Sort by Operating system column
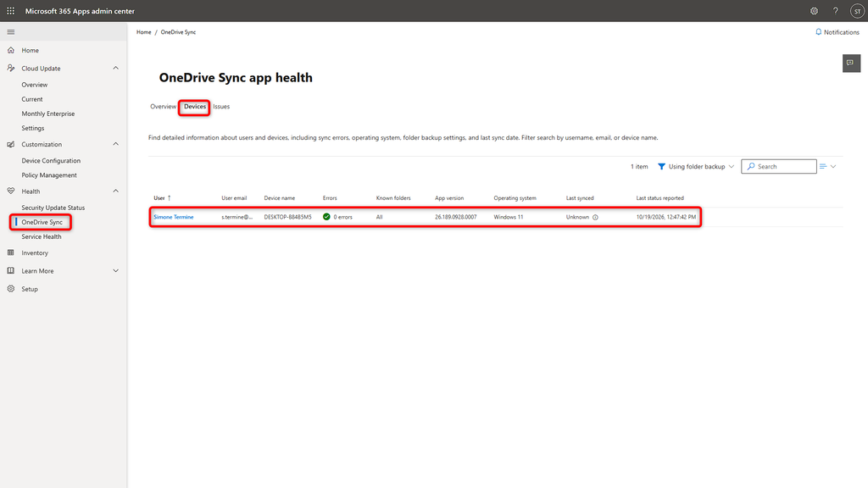 click(x=515, y=198)
